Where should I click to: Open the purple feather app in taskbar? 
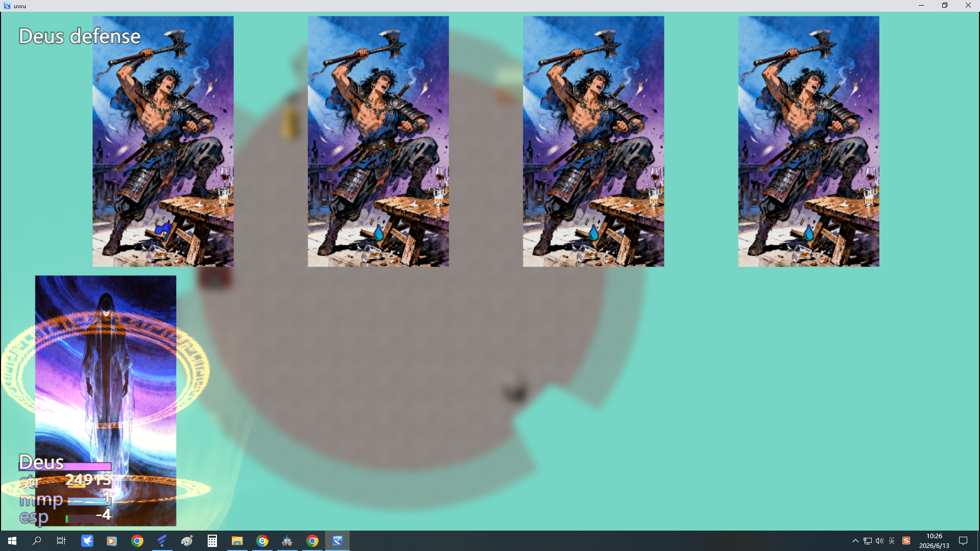pyautogui.click(x=162, y=541)
